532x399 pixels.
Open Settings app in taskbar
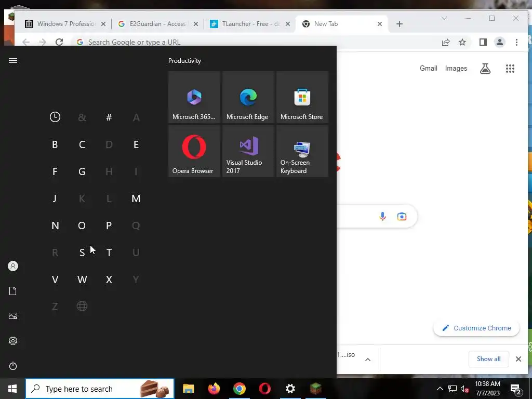[x=290, y=389]
